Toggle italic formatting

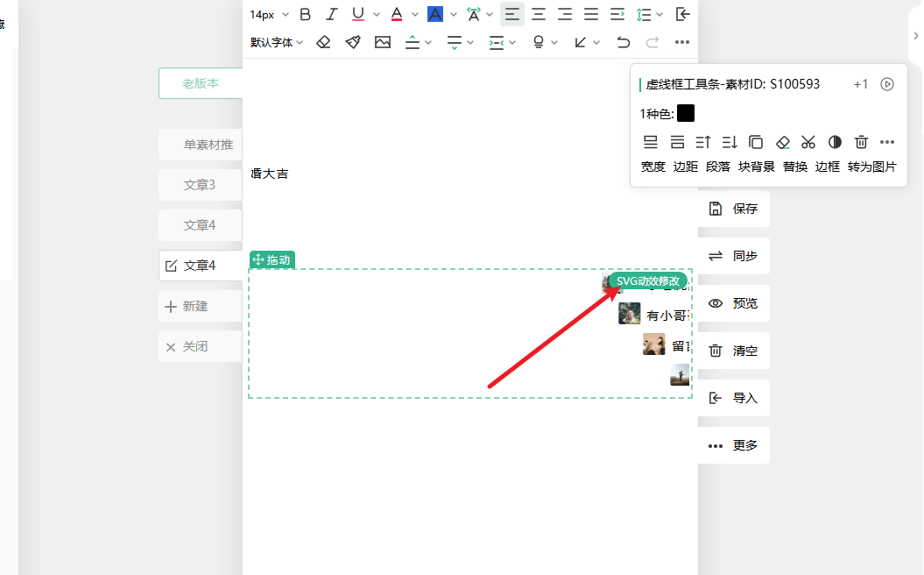click(332, 14)
